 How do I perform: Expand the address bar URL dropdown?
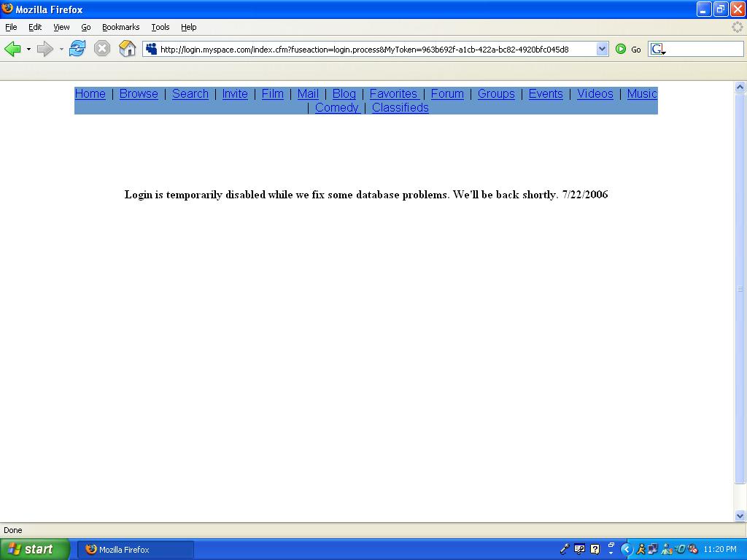pos(602,49)
